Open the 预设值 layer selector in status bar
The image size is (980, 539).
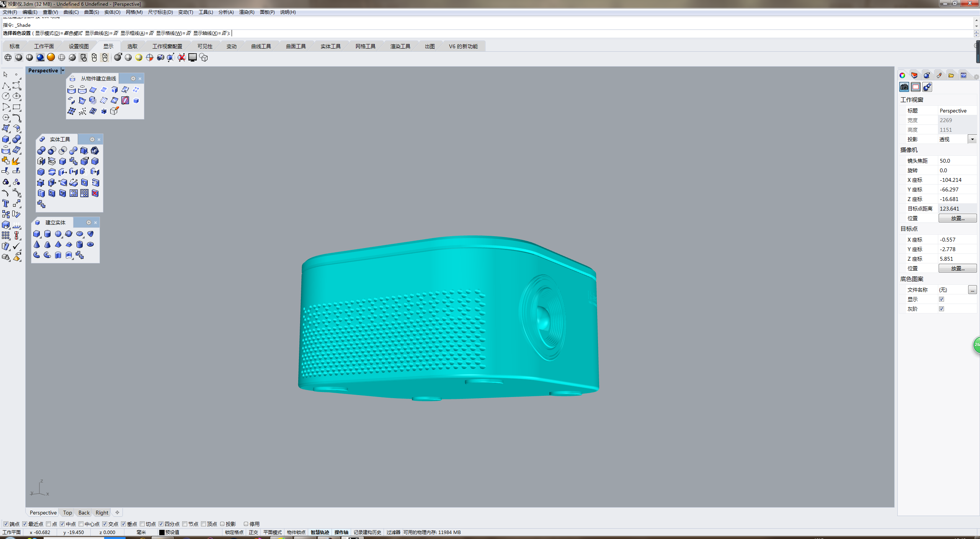tap(172, 532)
